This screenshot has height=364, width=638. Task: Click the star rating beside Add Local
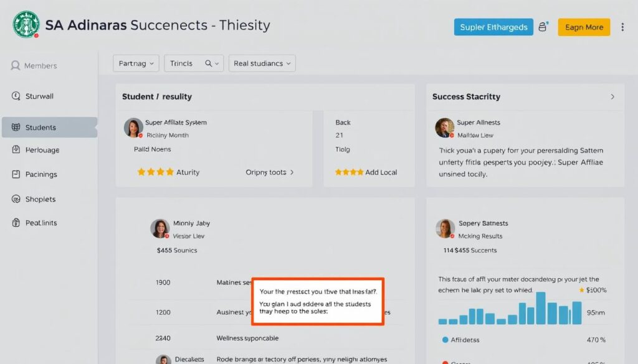349,172
